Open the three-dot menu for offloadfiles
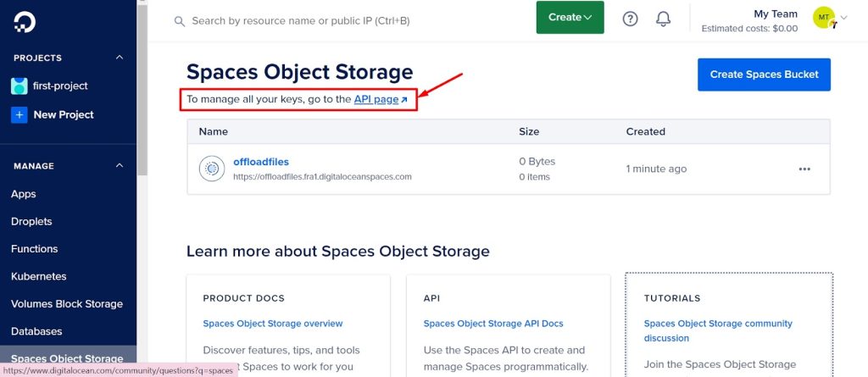The height and width of the screenshot is (377, 868). 804,169
